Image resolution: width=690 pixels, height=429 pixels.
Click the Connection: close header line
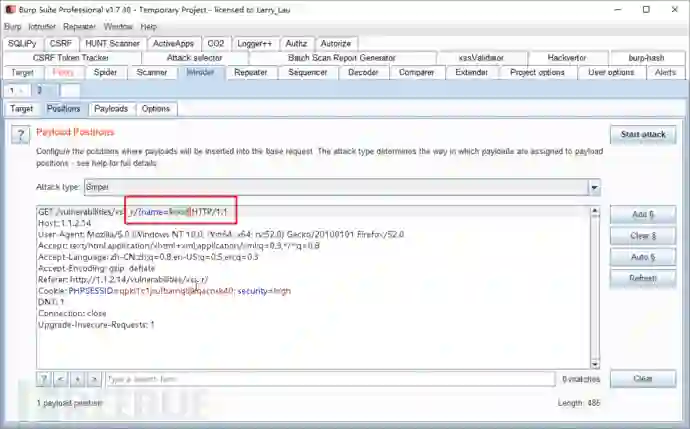[x=72, y=314]
